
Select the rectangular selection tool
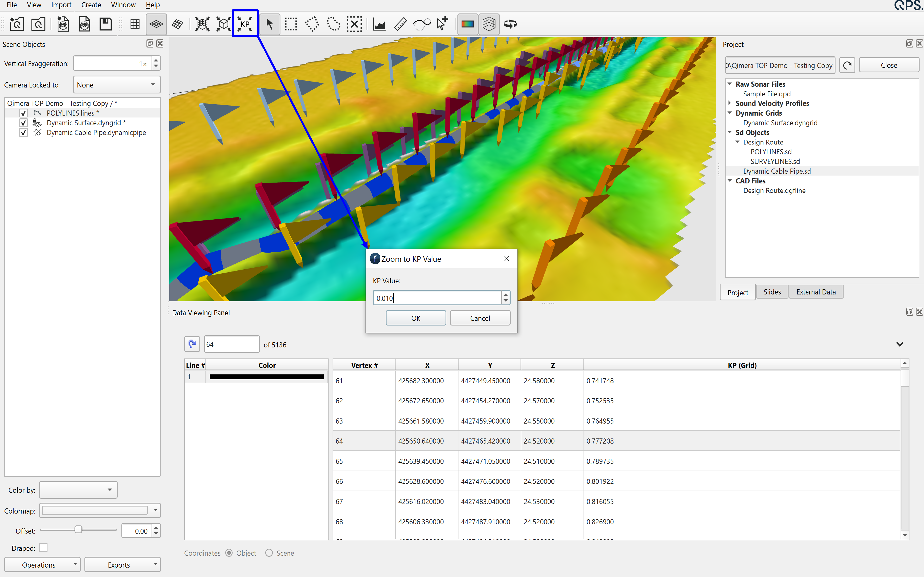pyautogui.click(x=291, y=24)
